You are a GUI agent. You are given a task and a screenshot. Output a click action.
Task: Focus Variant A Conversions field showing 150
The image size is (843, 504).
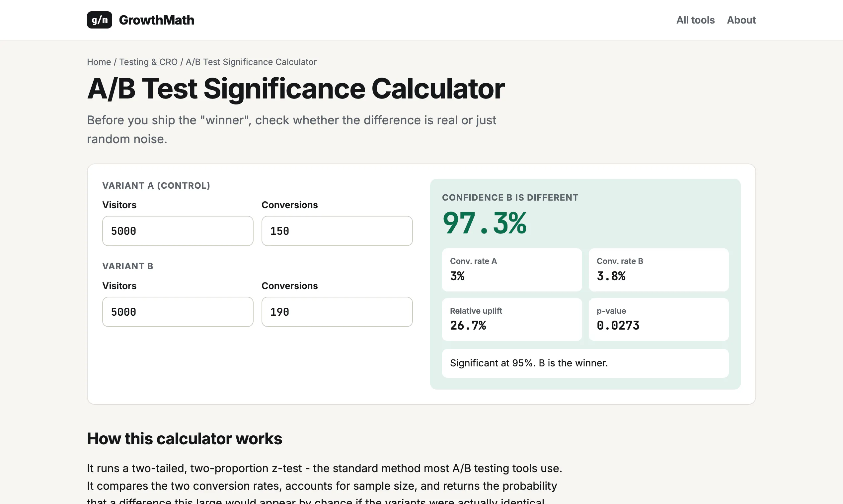(337, 231)
